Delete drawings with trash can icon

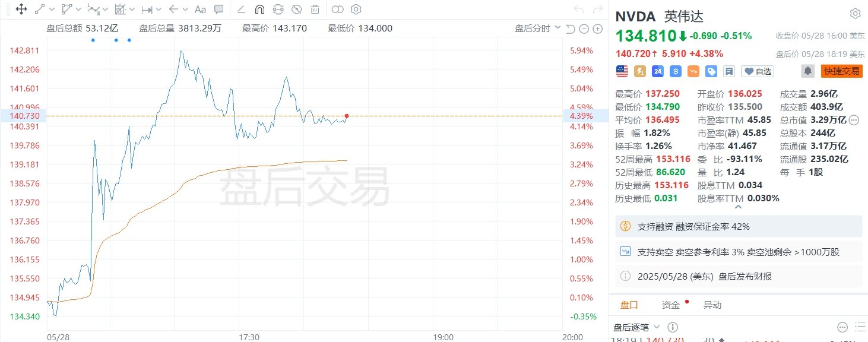tap(315, 9)
